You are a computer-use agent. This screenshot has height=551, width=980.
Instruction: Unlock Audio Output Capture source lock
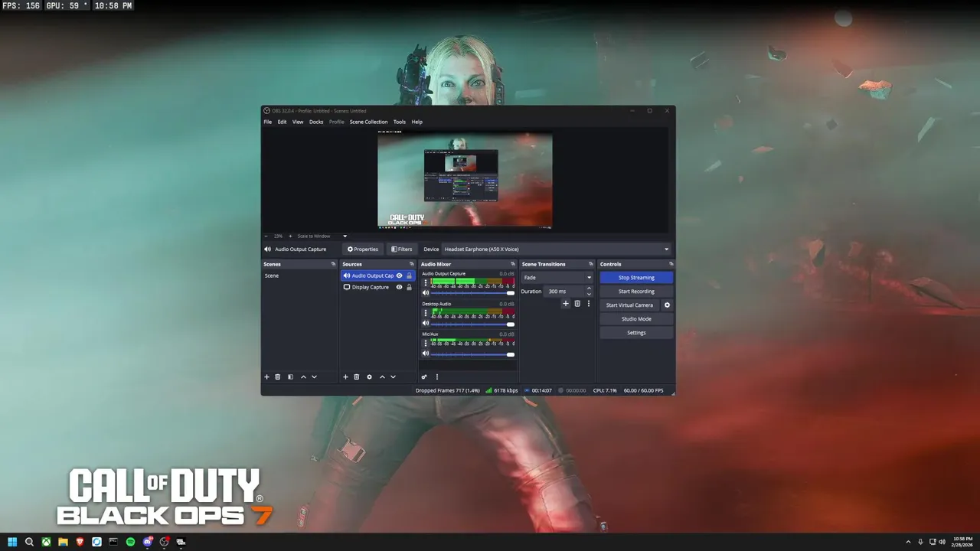coord(409,275)
